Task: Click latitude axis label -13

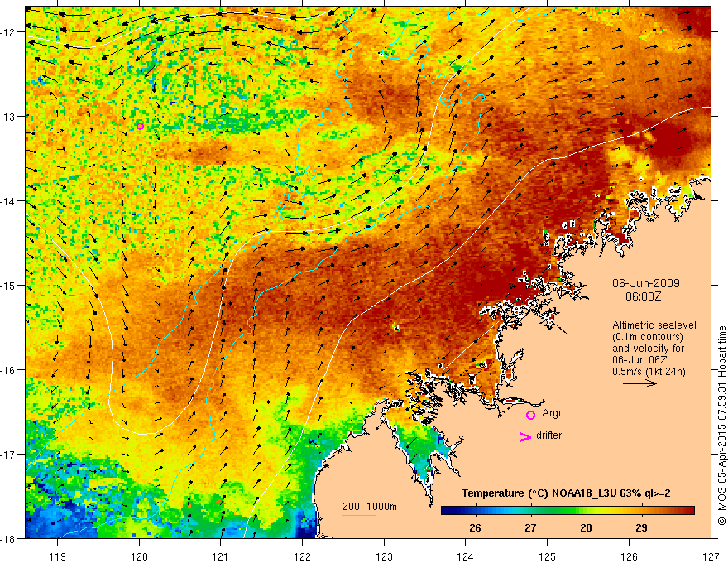Action: [x=9, y=117]
